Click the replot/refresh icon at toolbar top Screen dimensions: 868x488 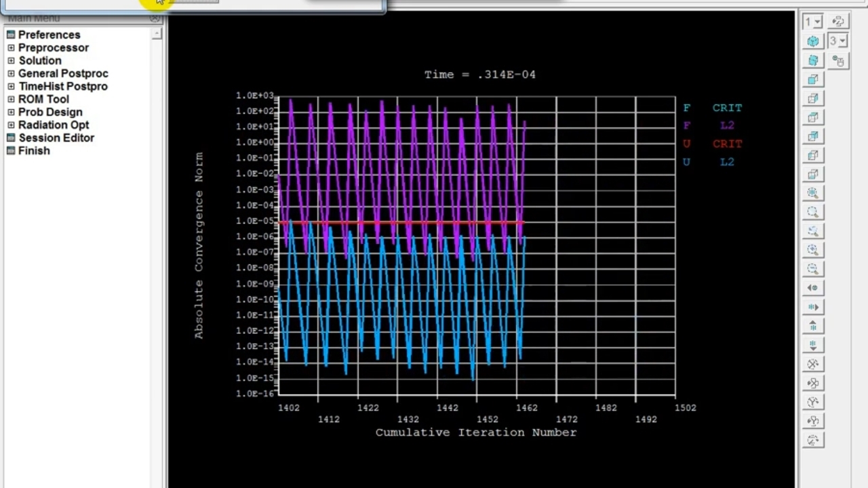[838, 22]
